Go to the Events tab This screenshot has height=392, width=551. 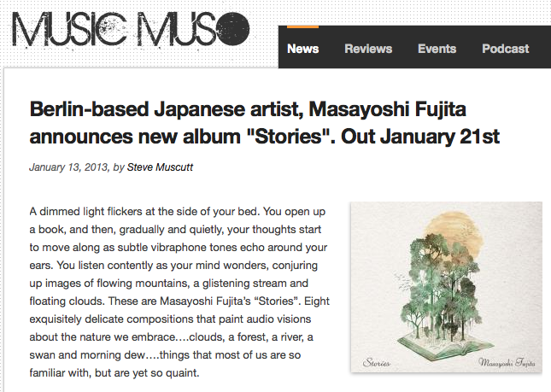tap(437, 49)
